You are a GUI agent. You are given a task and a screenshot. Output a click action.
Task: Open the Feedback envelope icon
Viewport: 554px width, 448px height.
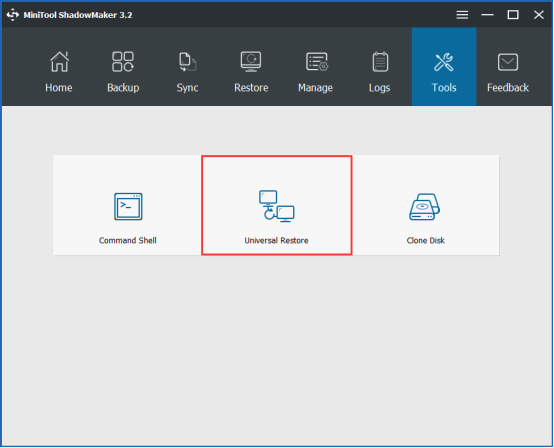pyautogui.click(x=508, y=62)
